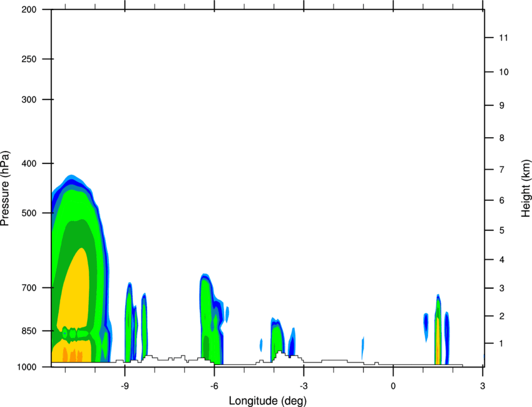Click the 10 km height label

[503, 72]
